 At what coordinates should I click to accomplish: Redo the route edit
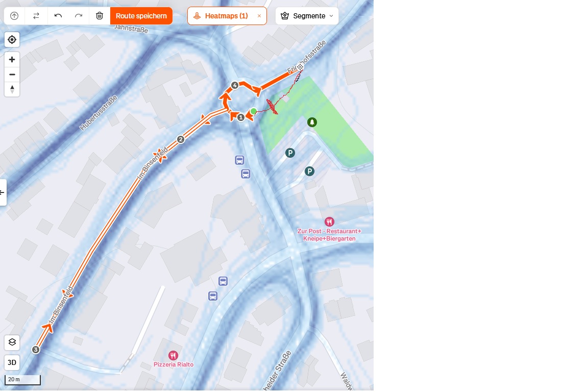[79, 16]
